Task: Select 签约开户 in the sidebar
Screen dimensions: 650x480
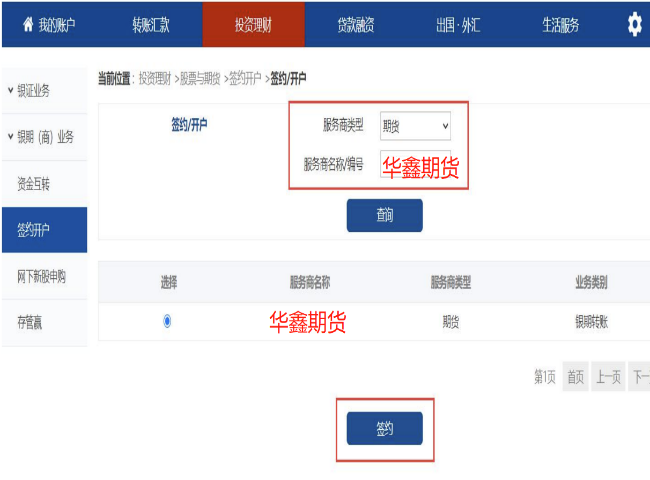Action: coord(34,230)
